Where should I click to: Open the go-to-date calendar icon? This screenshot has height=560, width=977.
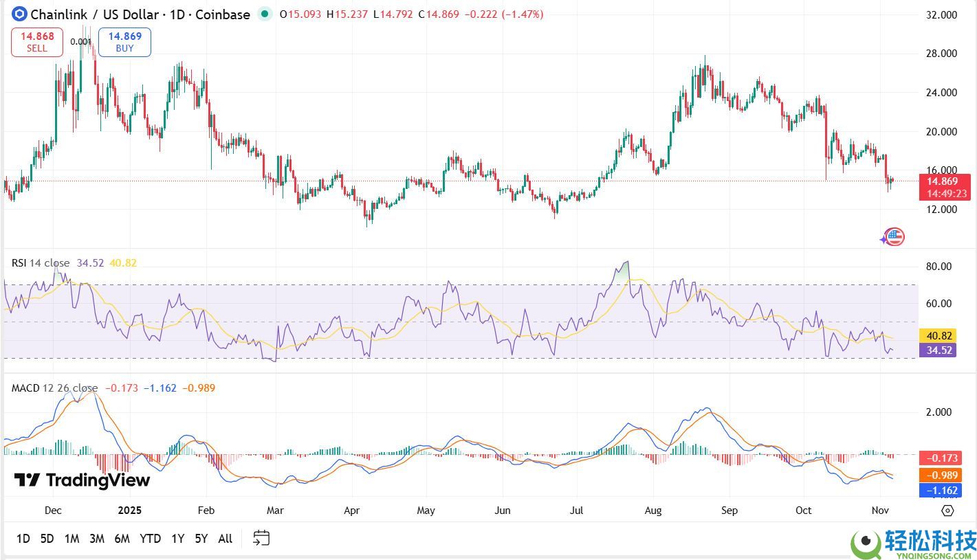click(261, 538)
